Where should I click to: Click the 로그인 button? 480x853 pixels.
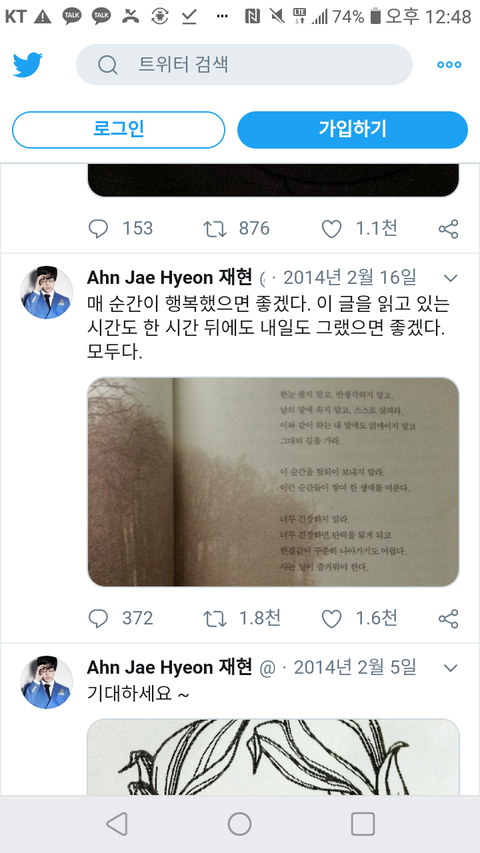tap(119, 130)
